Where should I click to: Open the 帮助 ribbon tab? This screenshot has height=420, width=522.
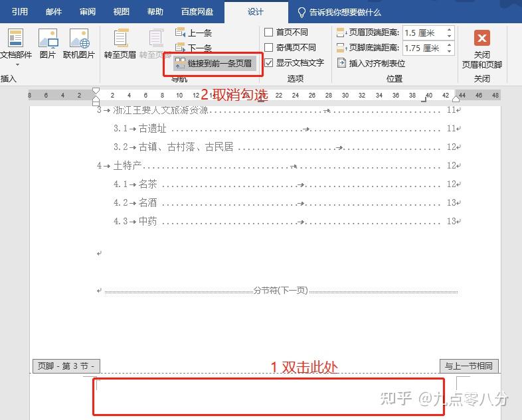pos(155,12)
